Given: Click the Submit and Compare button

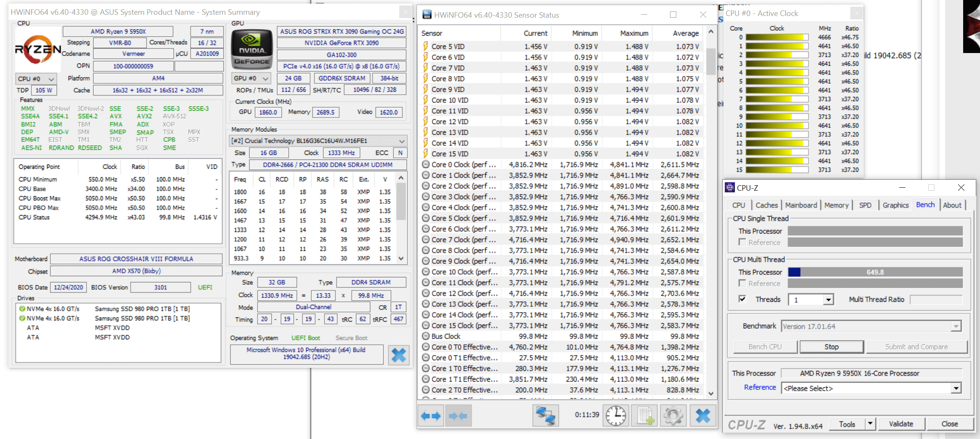Looking at the screenshot, I should click(916, 347).
